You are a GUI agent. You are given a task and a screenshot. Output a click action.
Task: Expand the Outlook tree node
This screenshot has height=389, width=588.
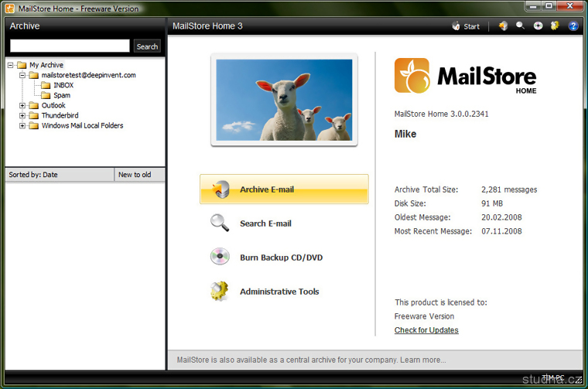tap(22, 106)
